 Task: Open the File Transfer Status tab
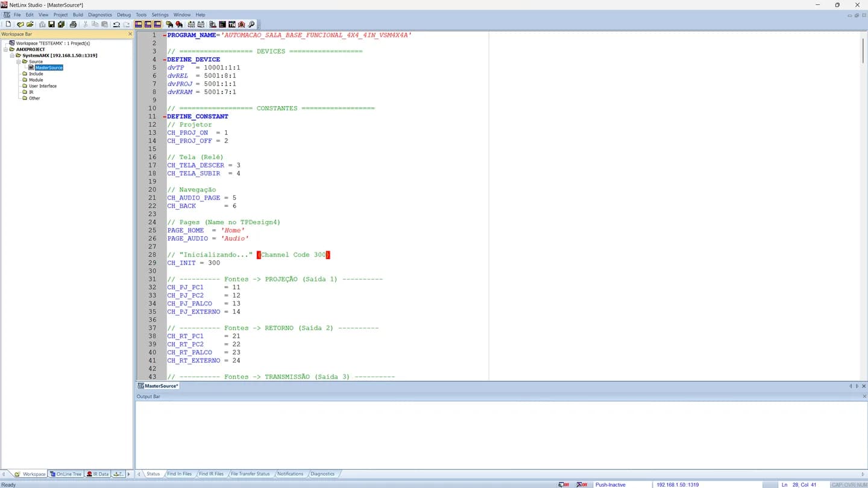(250, 474)
